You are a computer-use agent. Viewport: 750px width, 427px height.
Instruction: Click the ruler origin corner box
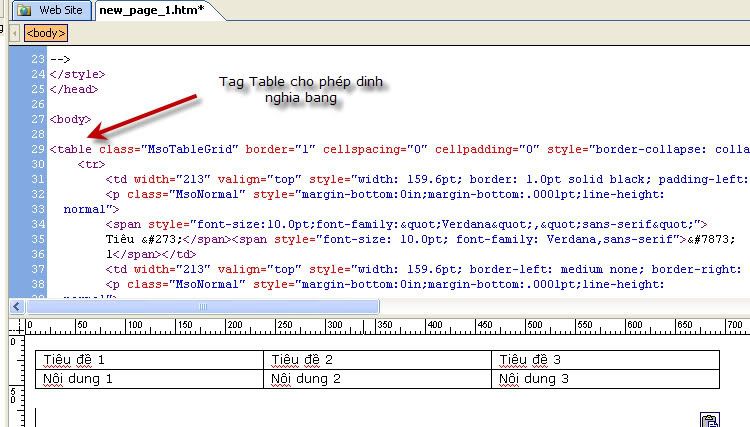(x=17, y=327)
